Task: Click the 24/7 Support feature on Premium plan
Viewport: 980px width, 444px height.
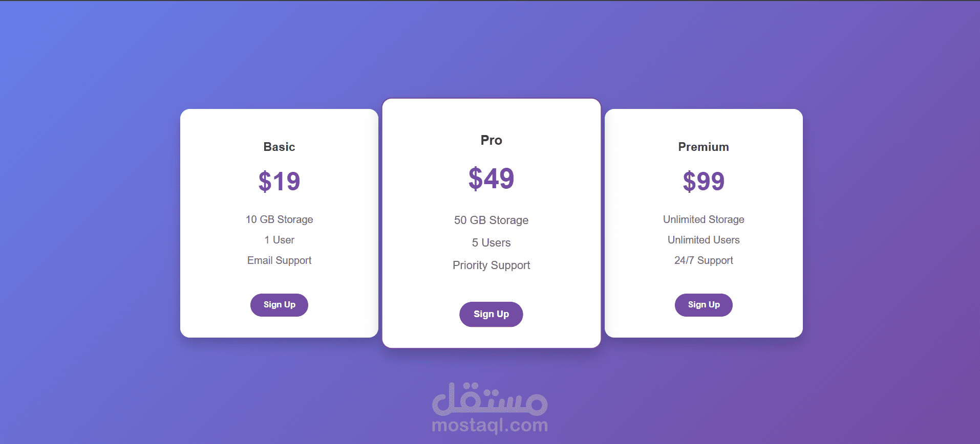Action: 704,260
